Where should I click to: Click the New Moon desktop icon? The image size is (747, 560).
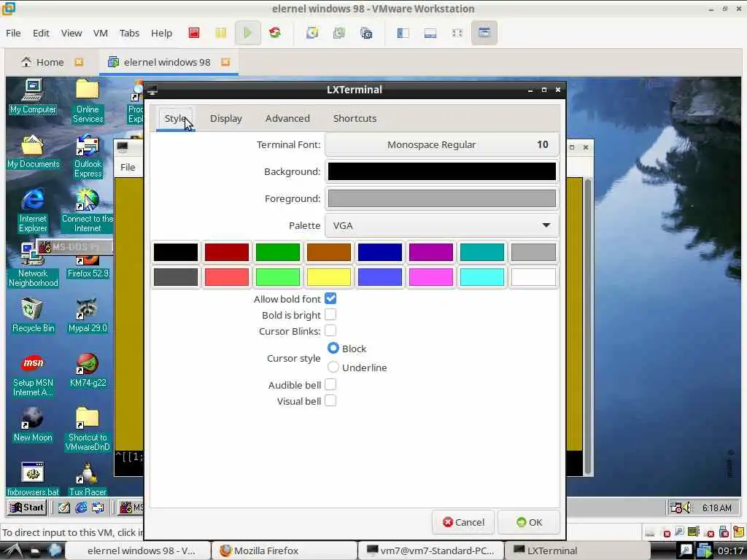(x=33, y=425)
